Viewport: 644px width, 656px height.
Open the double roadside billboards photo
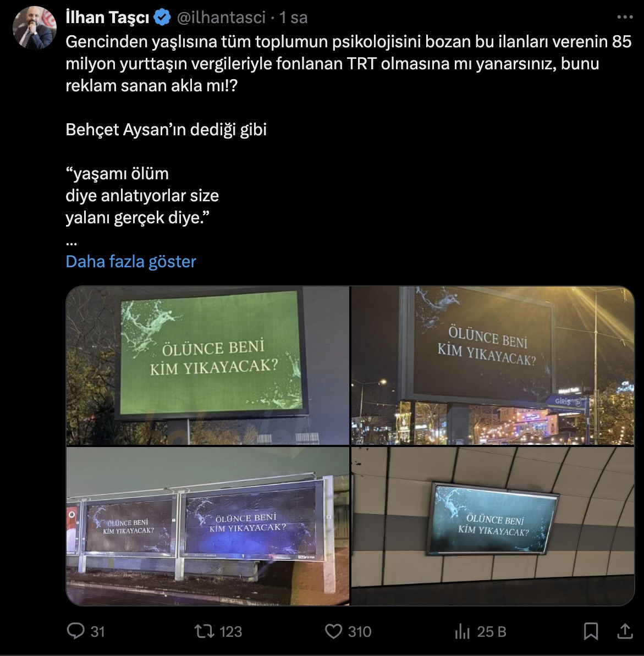(x=207, y=526)
